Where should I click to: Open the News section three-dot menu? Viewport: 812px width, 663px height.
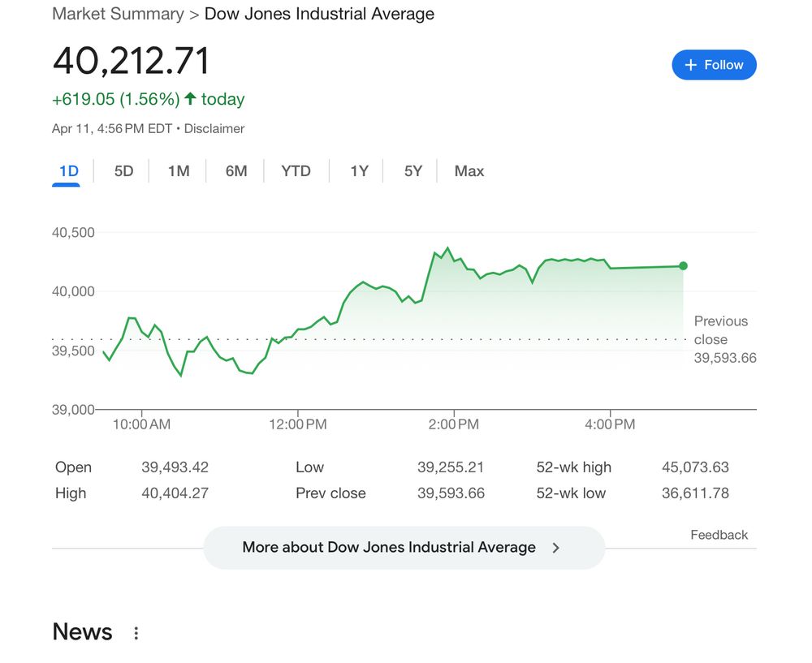pyautogui.click(x=136, y=633)
